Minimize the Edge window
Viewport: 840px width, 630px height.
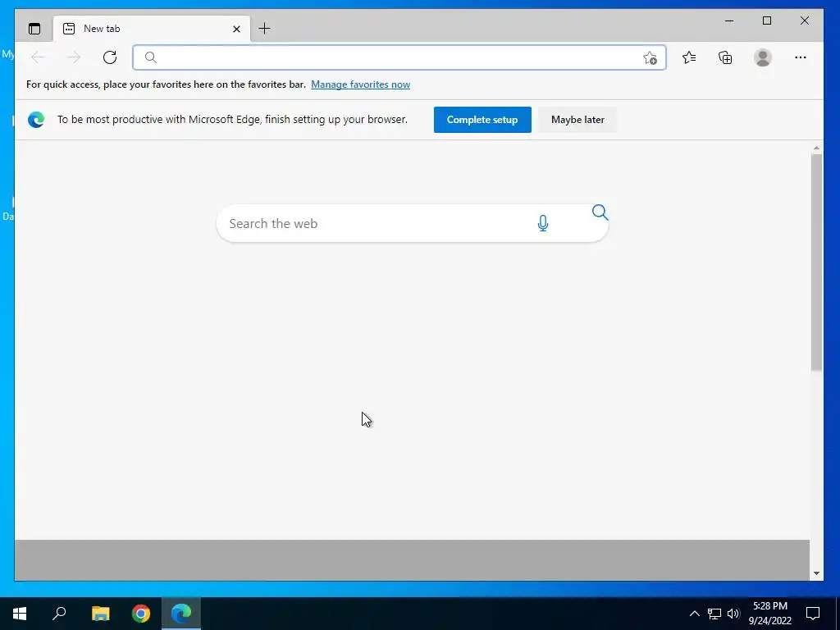click(x=729, y=21)
